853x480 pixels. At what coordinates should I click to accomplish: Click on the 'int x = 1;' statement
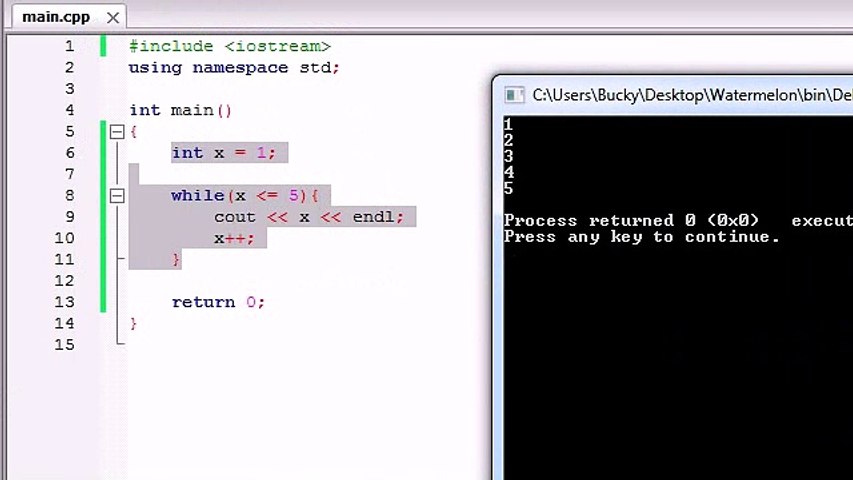pyautogui.click(x=224, y=153)
